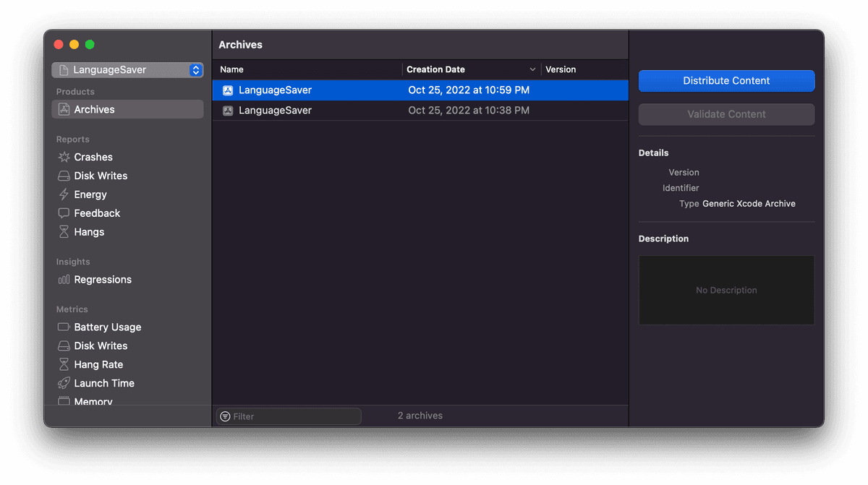Open Regressions insights label
The width and height of the screenshot is (868, 485).
[103, 280]
